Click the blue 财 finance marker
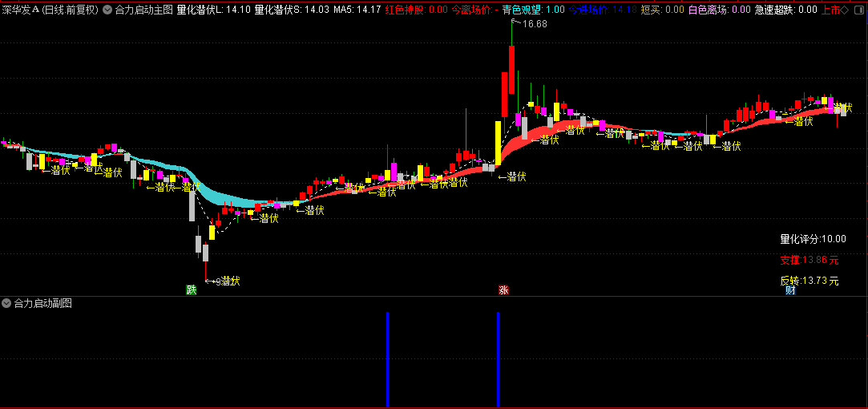Viewport: 868px width, 409px height. (790, 290)
